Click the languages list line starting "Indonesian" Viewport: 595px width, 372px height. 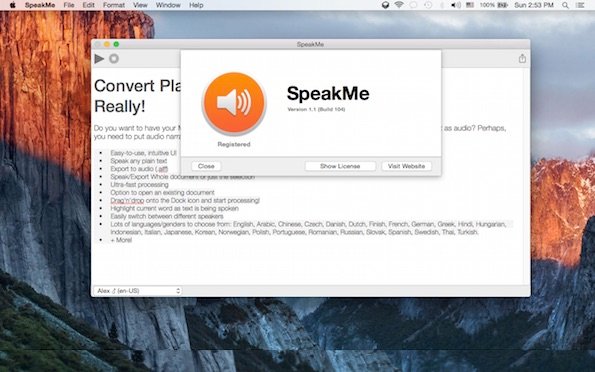pyautogui.click(x=294, y=232)
